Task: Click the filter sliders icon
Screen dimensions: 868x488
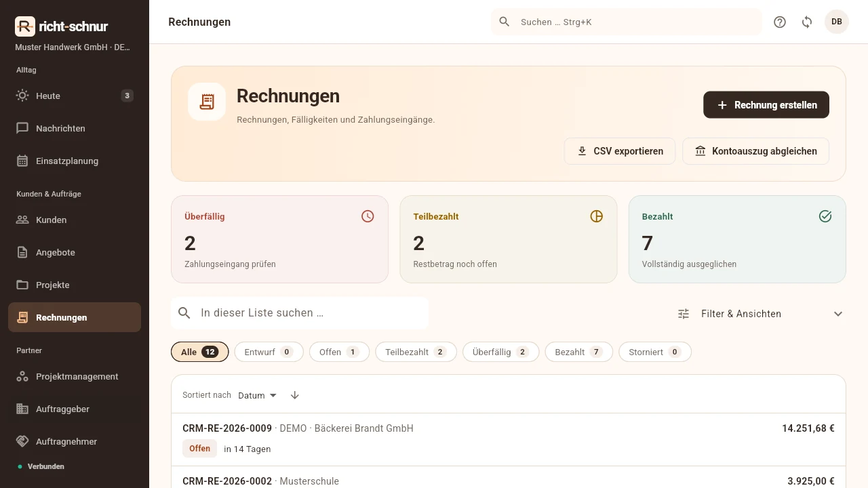Action: point(684,314)
